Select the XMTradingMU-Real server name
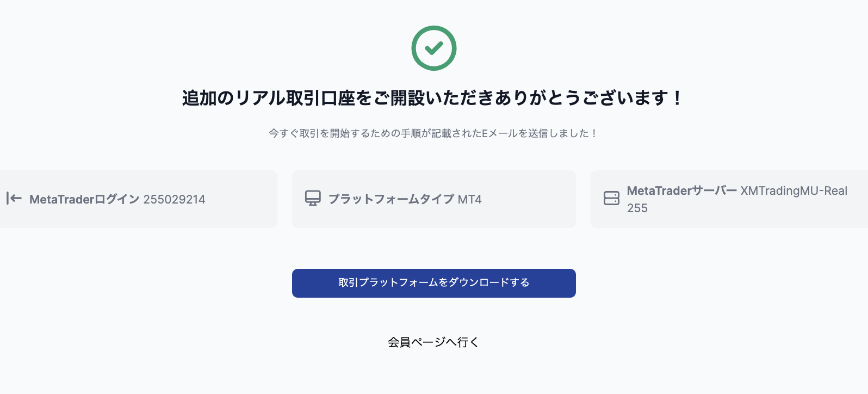Screen dimensions: 868x394 click(793, 190)
